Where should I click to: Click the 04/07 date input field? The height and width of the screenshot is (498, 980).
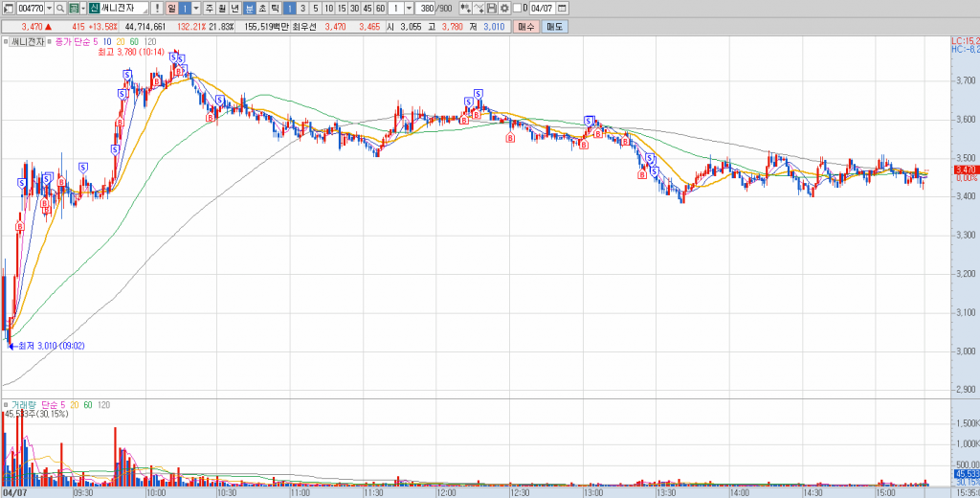pos(542,8)
